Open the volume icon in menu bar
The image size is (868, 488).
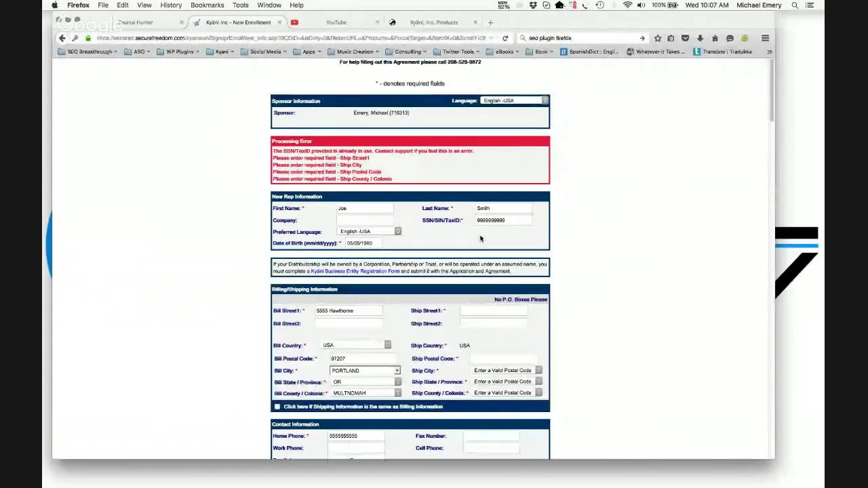[x=641, y=5]
